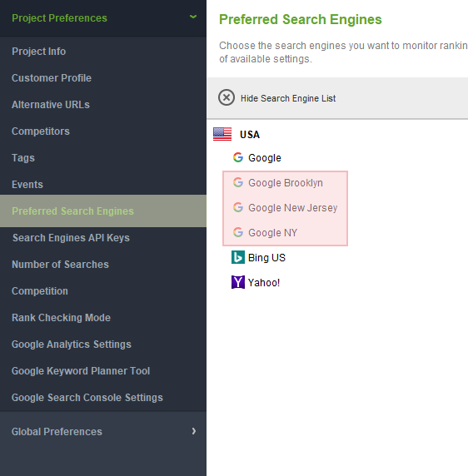Collapse the USA search engine group
Screen dimensions: 468x476
pyautogui.click(x=250, y=135)
